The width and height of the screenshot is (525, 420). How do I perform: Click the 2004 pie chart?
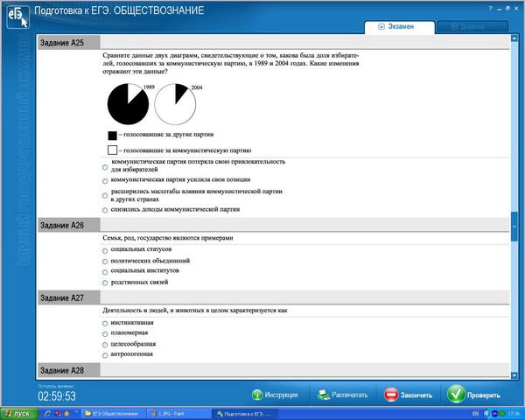click(175, 106)
